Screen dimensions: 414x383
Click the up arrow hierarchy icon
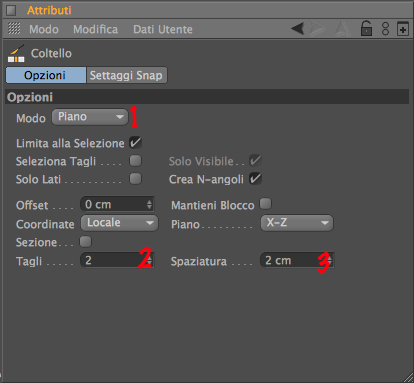[x=342, y=29]
